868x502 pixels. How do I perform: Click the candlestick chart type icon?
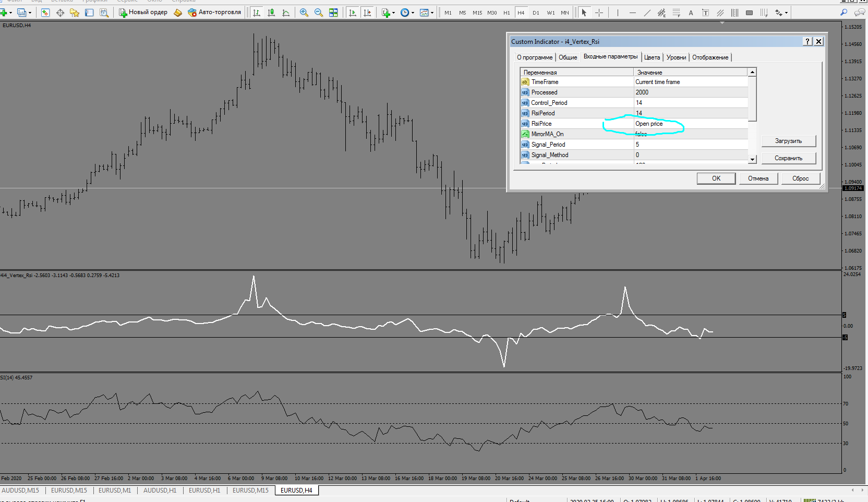271,13
